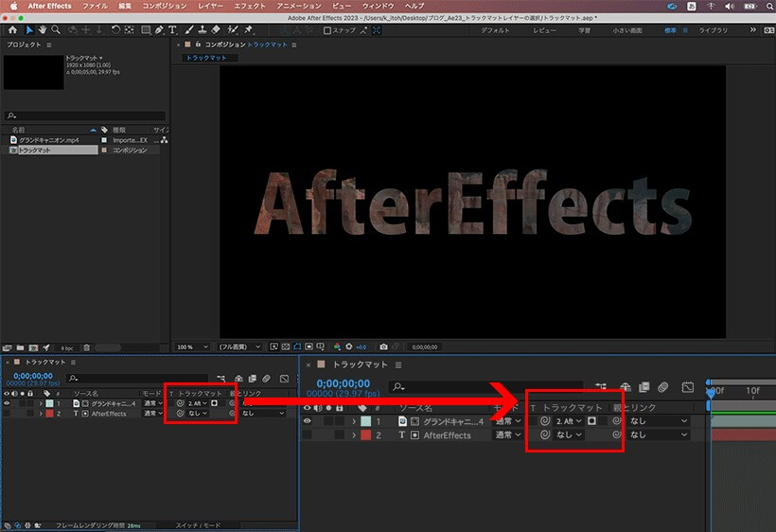This screenshot has height=532, width=776.
Task: Toggle layer 1 eye in small left timeline
Action: [x=7, y=403]
